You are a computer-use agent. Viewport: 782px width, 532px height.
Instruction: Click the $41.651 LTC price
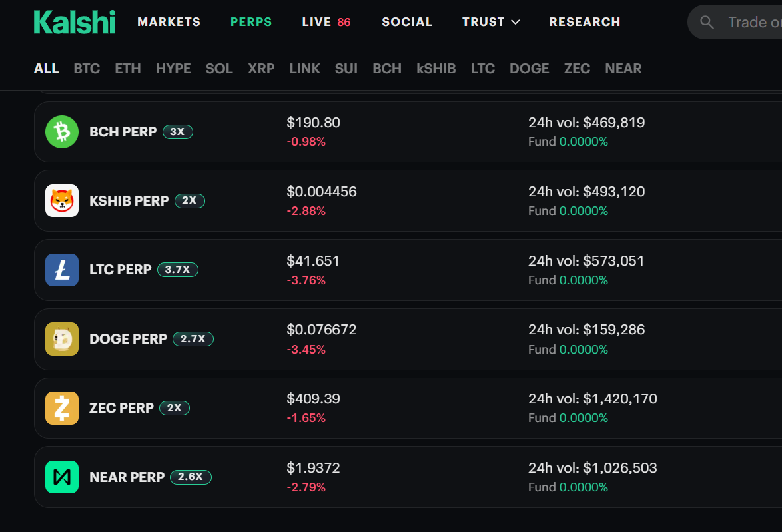pos(313,261)
